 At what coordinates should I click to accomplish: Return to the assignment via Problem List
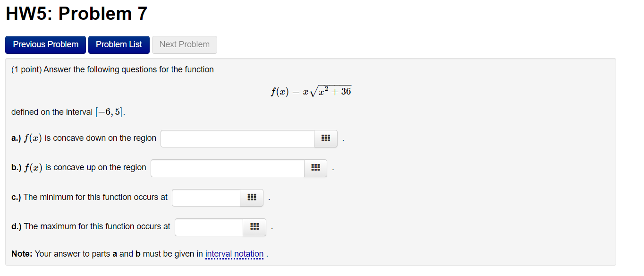tap(119, 44)
